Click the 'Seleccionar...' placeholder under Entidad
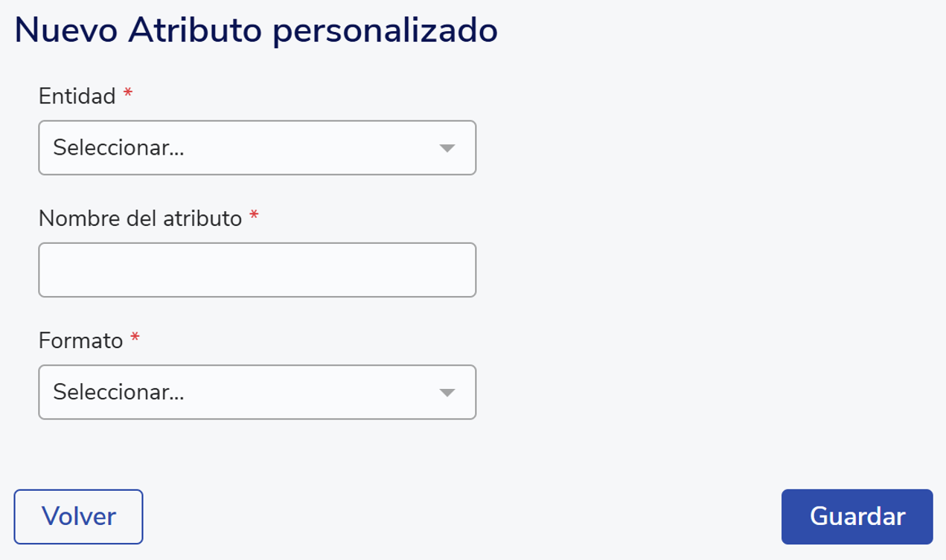The width and height of the screenshot is (946, 560). (119, 148)
